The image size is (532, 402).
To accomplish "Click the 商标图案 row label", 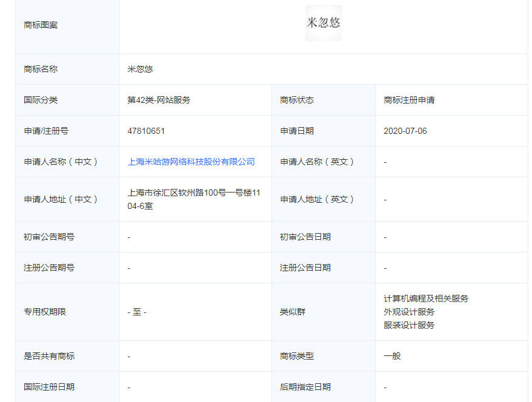I will (x=41, y=25).
